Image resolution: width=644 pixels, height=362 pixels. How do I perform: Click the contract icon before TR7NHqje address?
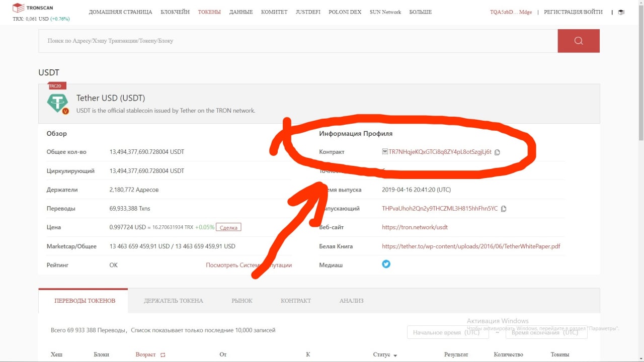(385, 152)
